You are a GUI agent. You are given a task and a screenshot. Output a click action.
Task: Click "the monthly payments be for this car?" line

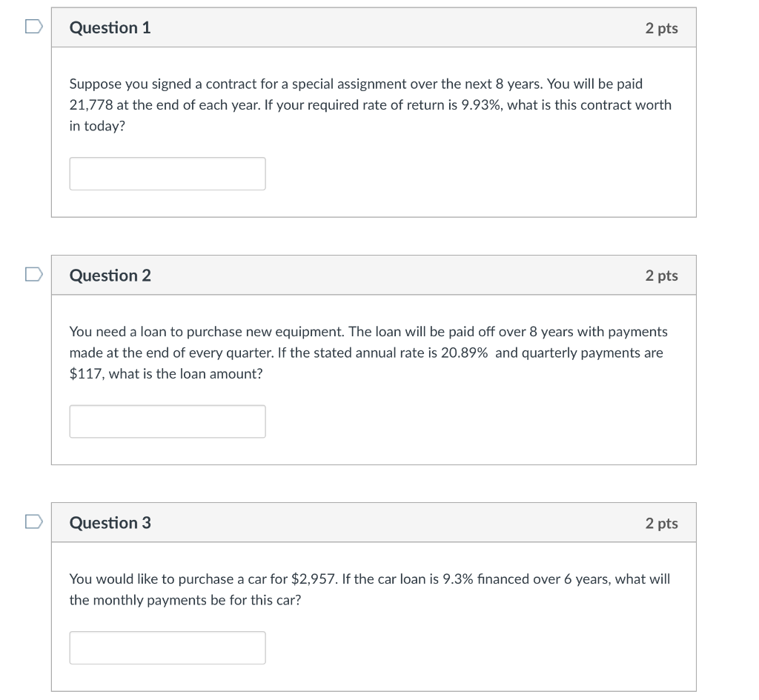coord(185,600)
